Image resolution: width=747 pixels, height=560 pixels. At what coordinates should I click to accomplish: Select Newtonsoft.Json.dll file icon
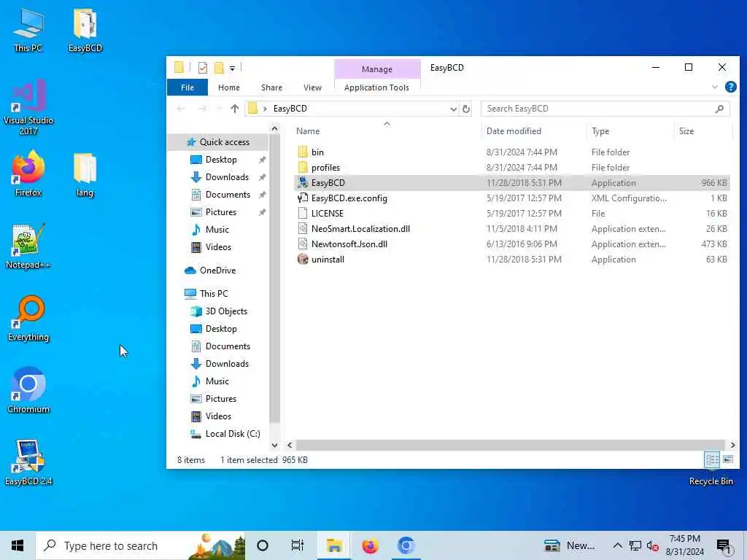[x=303, y=244]
